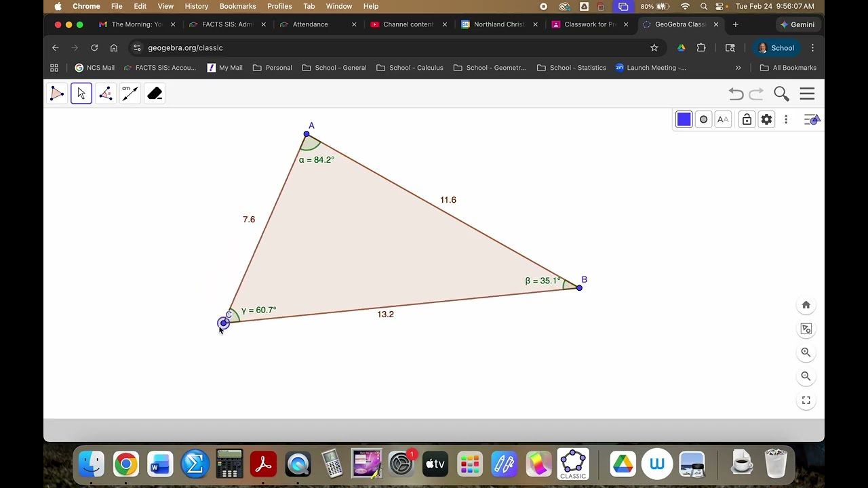This screenshot has height=488, width=868.
Task: Open the My Mail bookmark
Action: pos(224,68)
